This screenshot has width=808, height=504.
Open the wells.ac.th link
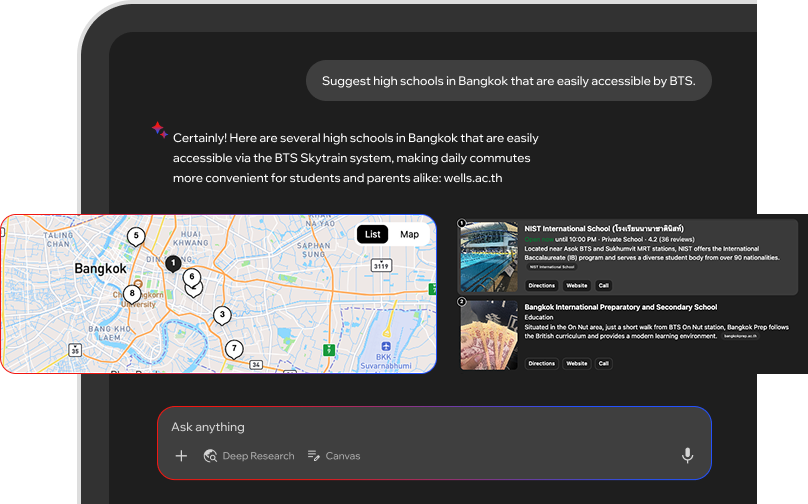[x=473, y=178]
